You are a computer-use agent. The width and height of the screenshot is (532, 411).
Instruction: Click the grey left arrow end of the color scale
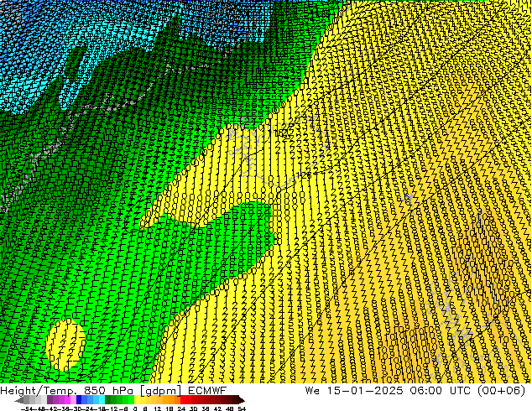(18, 400)
